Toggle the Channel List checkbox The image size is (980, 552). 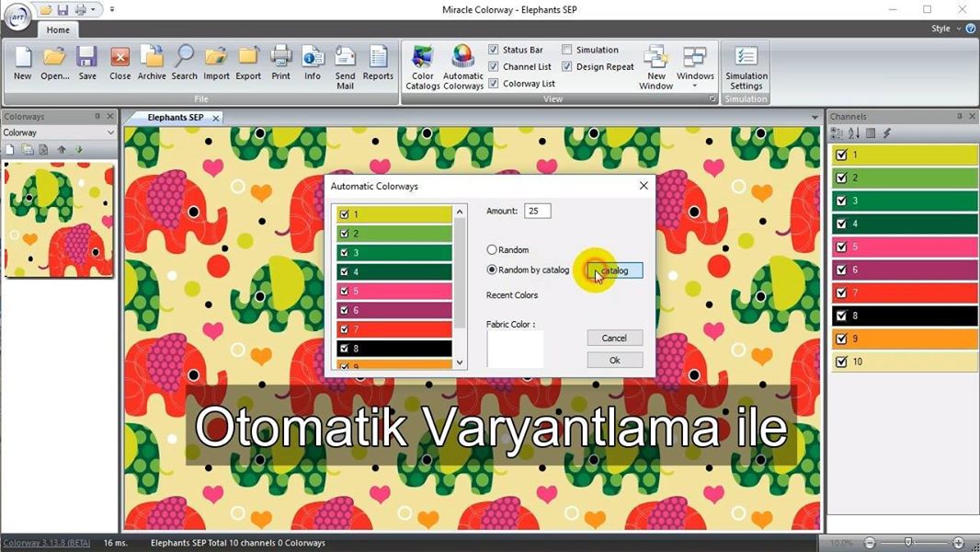click(494, 66)
